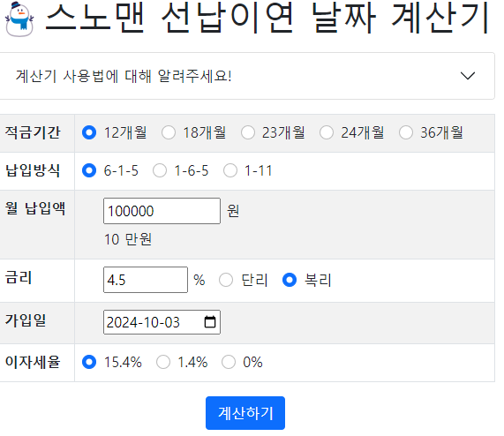This screenshot has width=504, height=436.
Task: Open the 계산기 사용법에 대해 알려주세요 accordion
Action: tap(246, 76)
